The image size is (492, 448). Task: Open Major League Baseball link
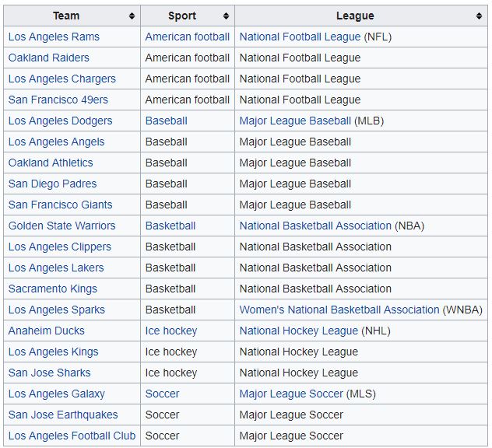tap(295, 121)
